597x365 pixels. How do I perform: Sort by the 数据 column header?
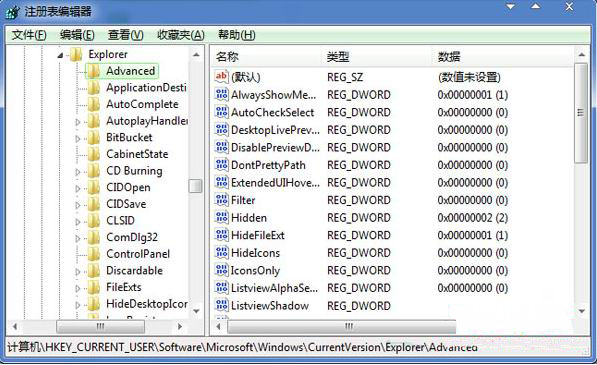pos(503,57)
